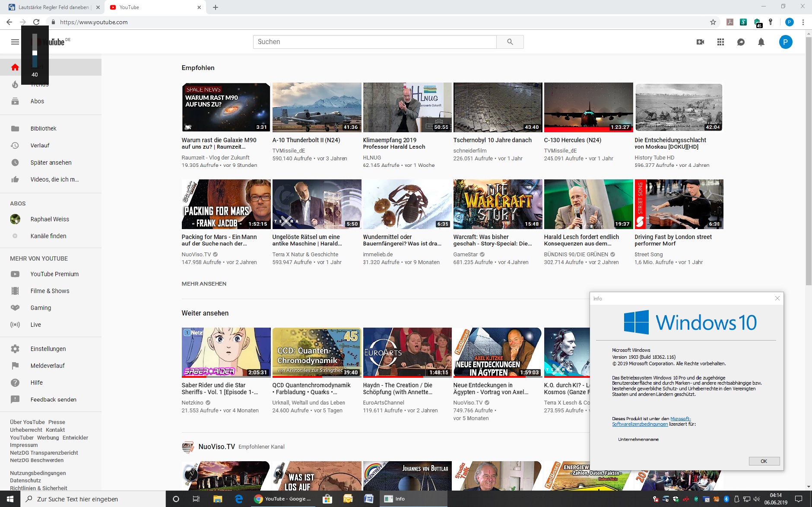Viewport: 812px width, 507px height.
Task: Open Cortana circle on the taskbar
Action: point(176,499)
